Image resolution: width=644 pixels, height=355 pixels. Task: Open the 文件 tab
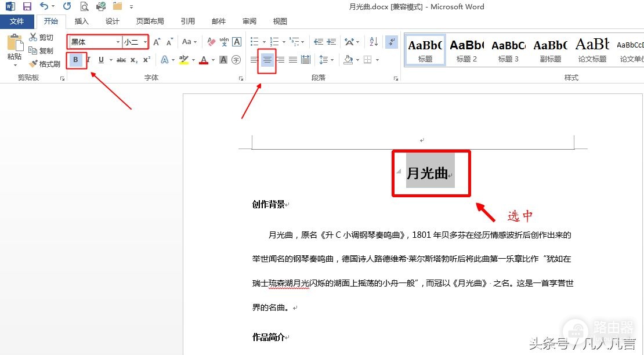[x=16, y=21]
